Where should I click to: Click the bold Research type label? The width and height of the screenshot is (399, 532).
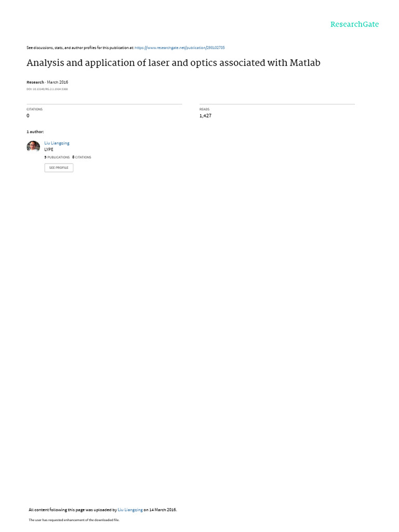35,82
